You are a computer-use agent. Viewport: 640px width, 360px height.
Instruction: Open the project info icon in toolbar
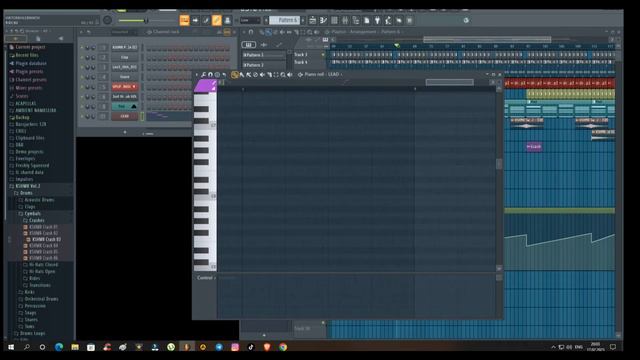(367, 20)
